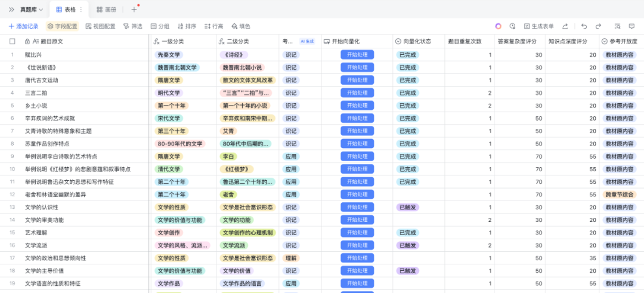644x293 pixels.
Task: Select the cell 唐代古文运动
Action: point(86,80)
